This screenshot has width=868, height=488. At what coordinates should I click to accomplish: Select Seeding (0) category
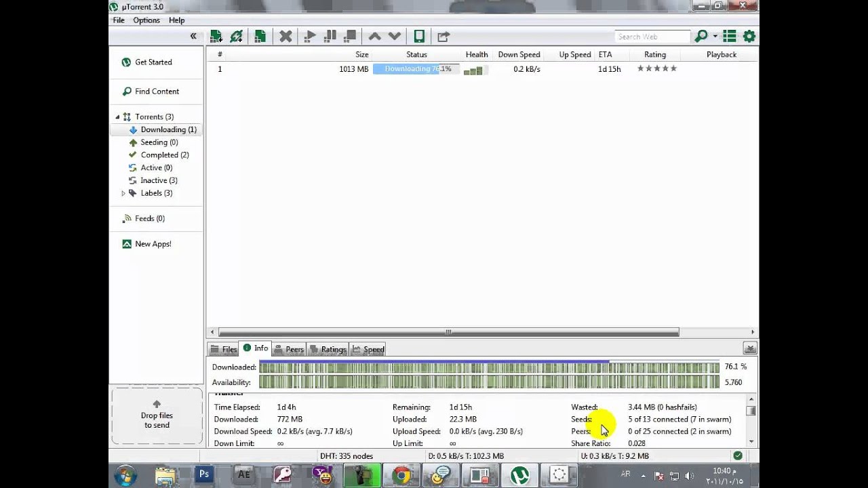pyautogui.click(x=159, y=142)
